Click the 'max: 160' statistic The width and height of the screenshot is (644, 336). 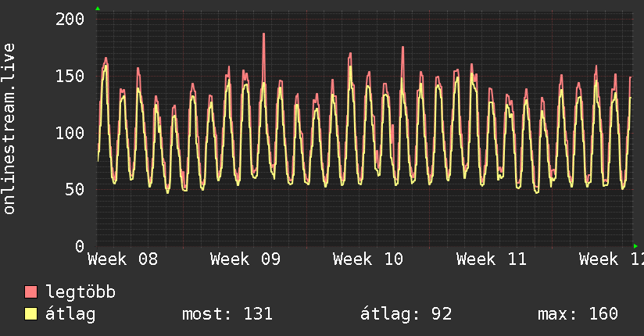pyautogui.click(x=578, y=314)
